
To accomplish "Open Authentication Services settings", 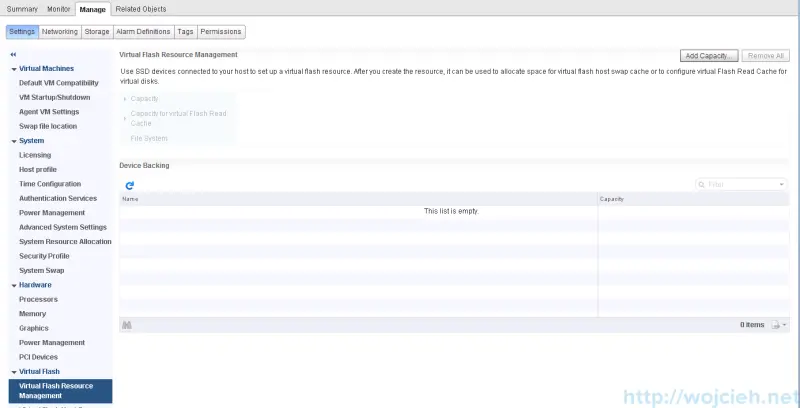I will (58, 198).
